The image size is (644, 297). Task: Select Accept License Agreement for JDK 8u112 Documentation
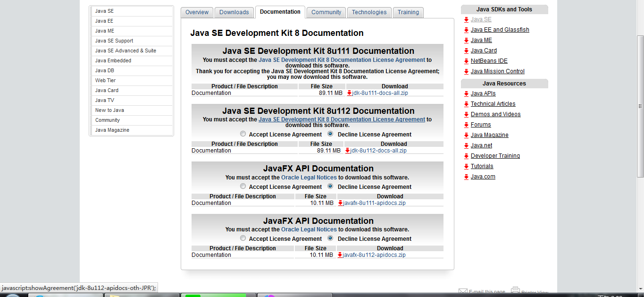(243, 134)
